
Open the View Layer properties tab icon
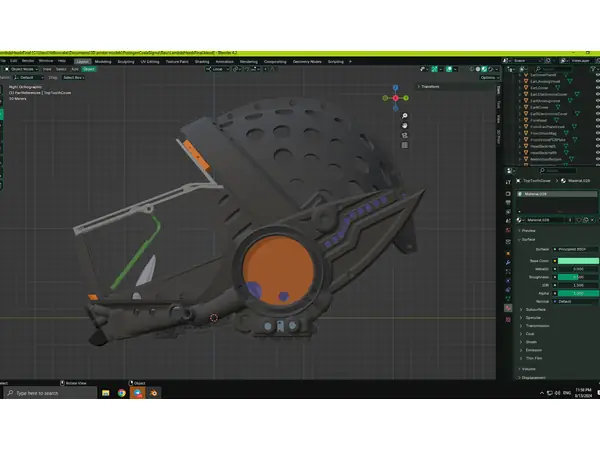tap(508, 212)
